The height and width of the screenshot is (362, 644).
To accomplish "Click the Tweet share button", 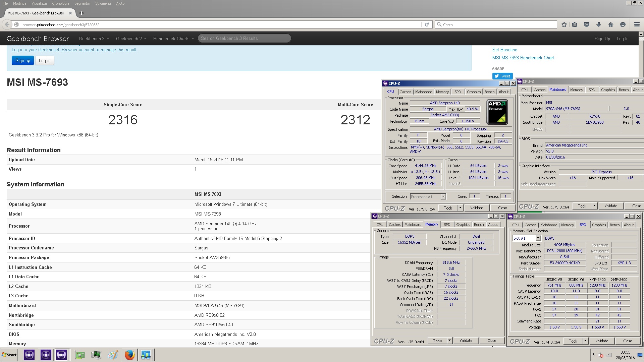I will (502, 76).
